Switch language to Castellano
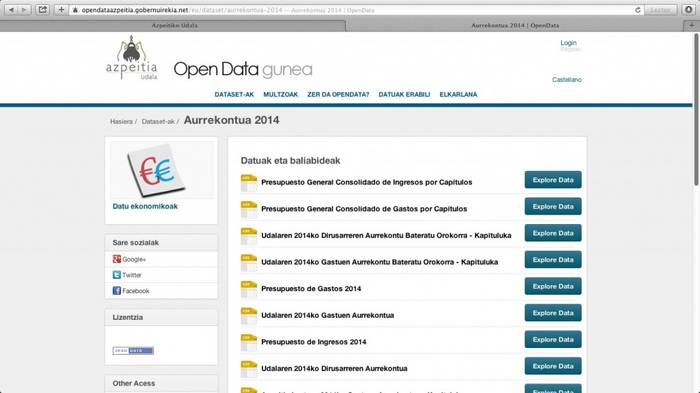700x393 pixels. coord(567,79)
